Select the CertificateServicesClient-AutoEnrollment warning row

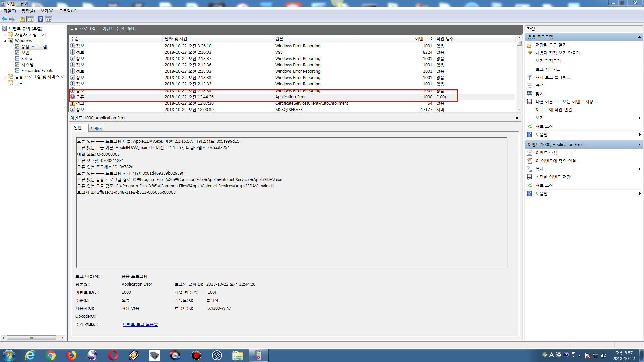point(292,103)
